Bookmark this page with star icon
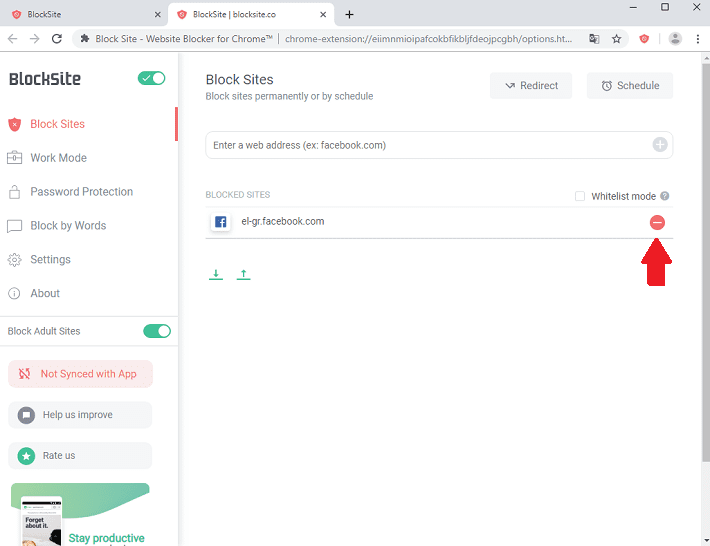The image size is (710, 546). pos(616,39)
